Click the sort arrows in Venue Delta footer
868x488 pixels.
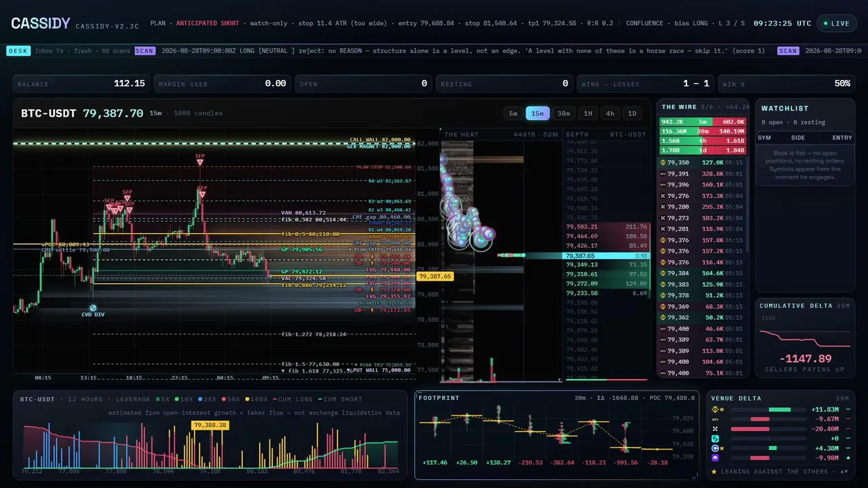click(844, 471)
